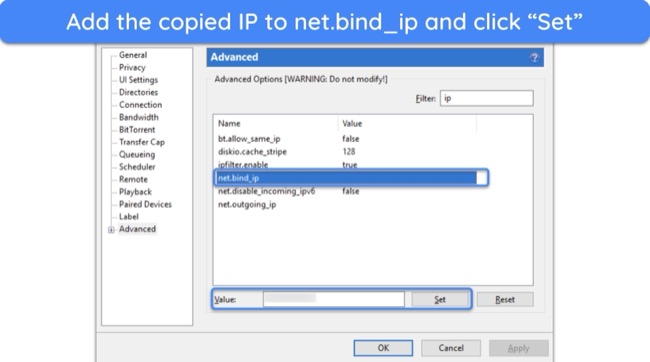Open the help question mark icon

coord(534,58)
